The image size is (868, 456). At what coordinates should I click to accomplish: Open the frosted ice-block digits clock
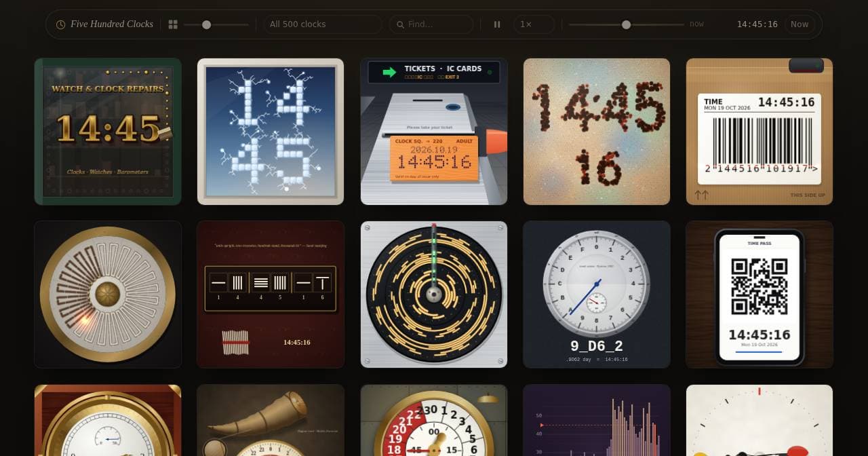271,131
